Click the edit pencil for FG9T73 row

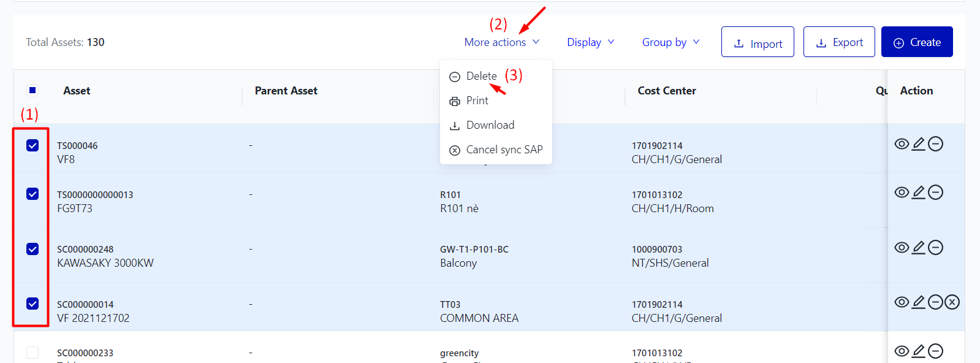(918, 193)
